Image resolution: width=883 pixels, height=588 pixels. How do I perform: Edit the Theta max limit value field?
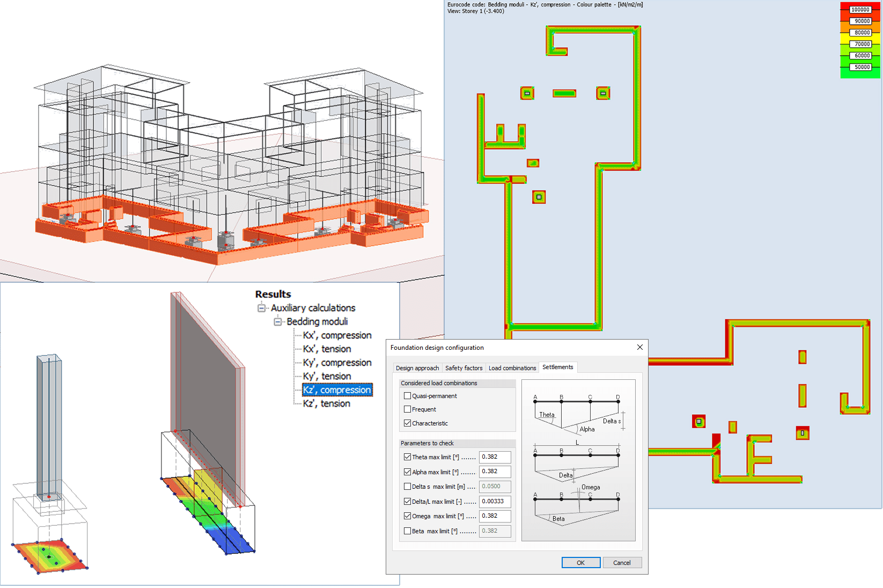[x=495, y=457]
